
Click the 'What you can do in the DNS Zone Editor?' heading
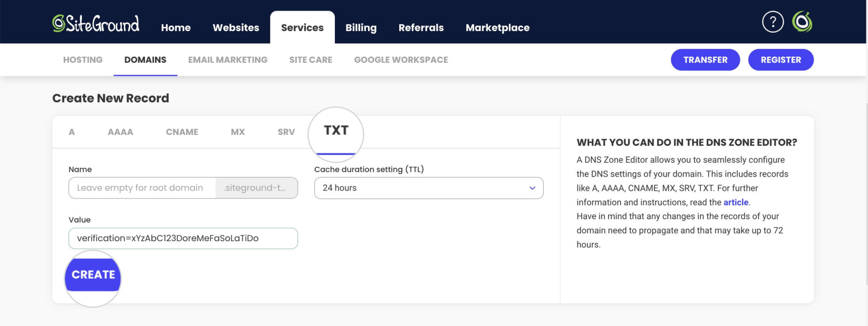(687, 142)
